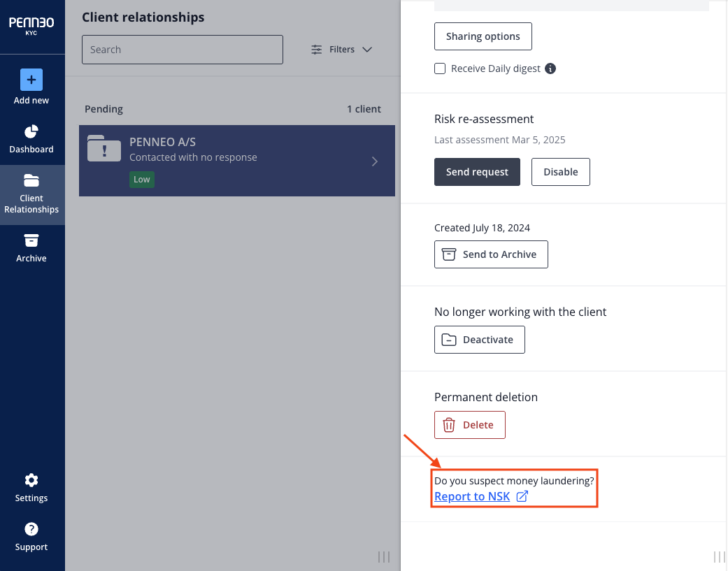The height and width of the screenshot is (571, 728).
Task: Click Send to Archive button
Action: (x=491, y=254)
